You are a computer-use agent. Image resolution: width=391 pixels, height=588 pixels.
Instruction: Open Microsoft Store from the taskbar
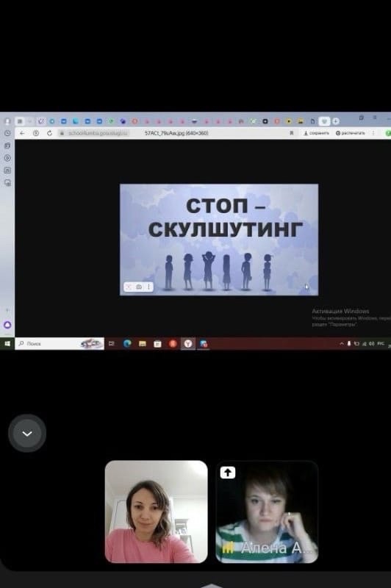[157, 343]
